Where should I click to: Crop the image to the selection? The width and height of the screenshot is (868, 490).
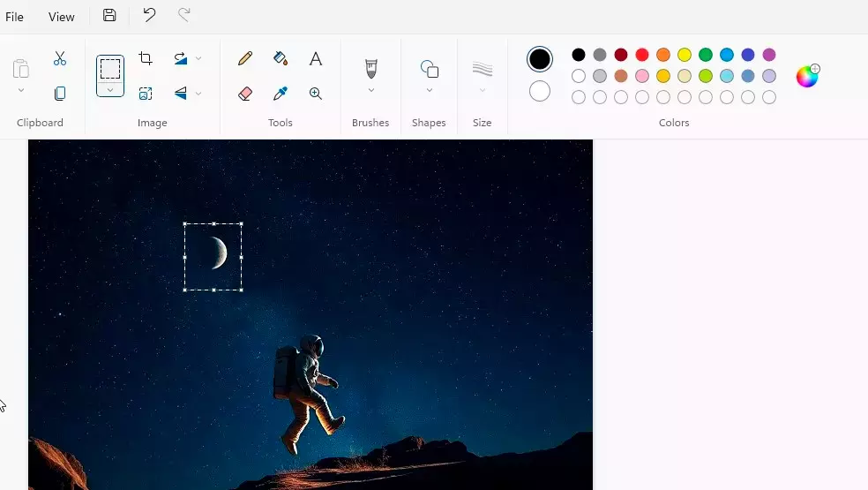click(146, 58)
